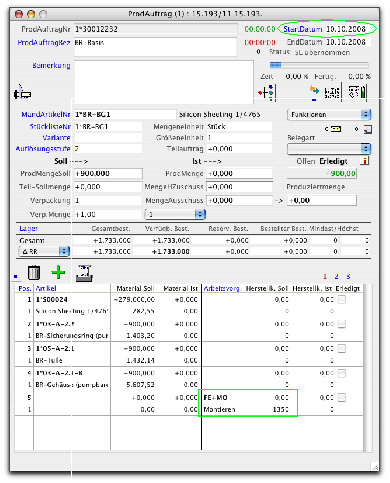Switch to red page number 1
This screenshot has height=483, width=390.
point(325,276)
